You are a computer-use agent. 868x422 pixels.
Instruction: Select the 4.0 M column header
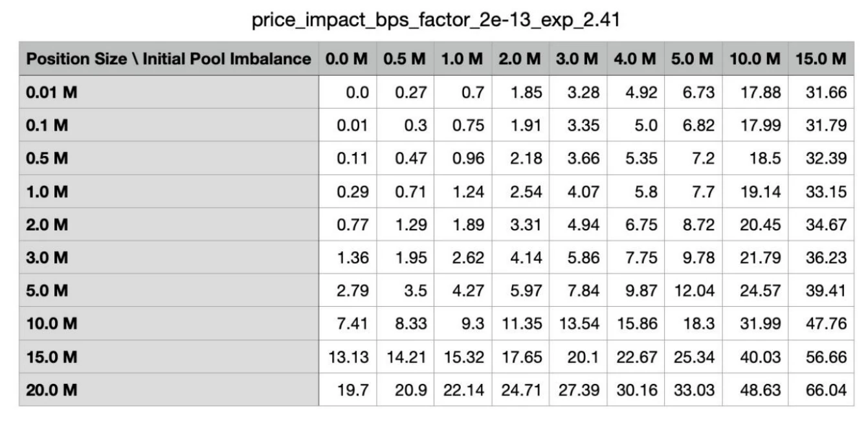click(x=634, y=60)
